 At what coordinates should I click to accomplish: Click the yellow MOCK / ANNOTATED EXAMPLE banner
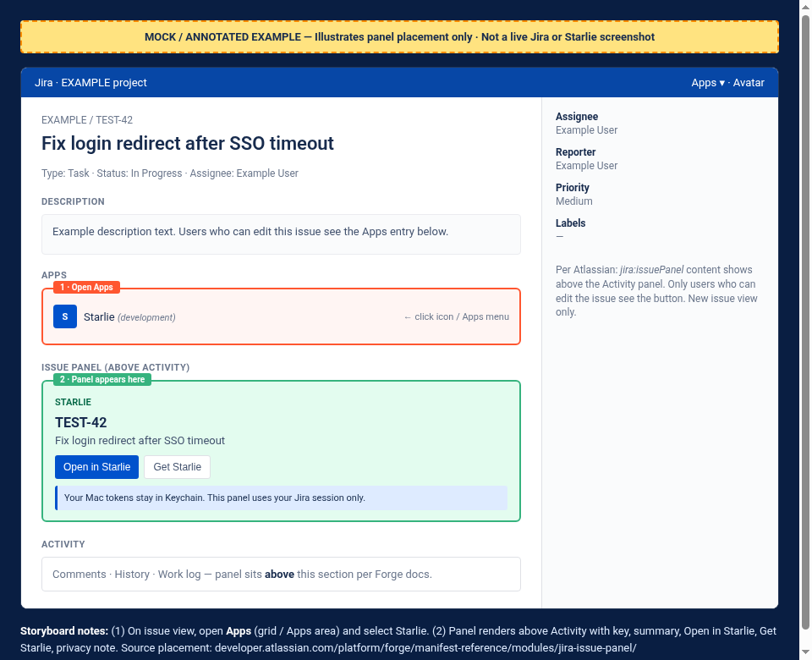point(400,36)
